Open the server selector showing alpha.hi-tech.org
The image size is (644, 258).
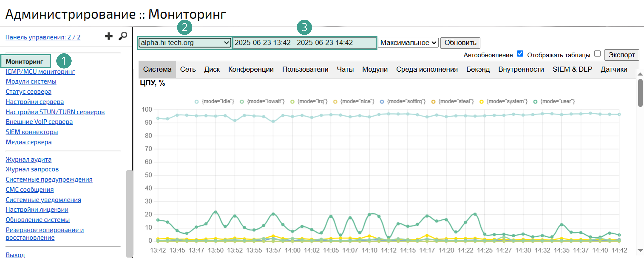point(184,43)
